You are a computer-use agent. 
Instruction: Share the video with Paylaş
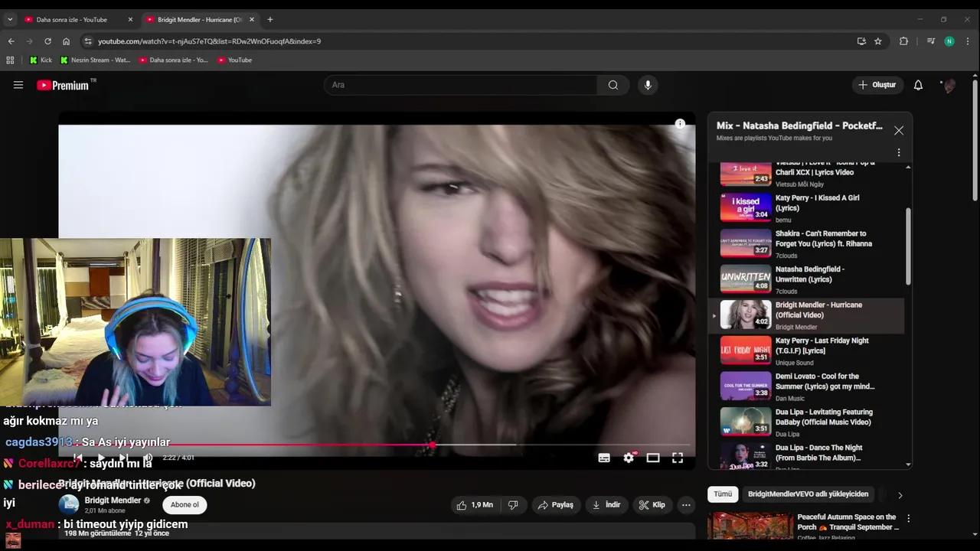coord(556,505)
